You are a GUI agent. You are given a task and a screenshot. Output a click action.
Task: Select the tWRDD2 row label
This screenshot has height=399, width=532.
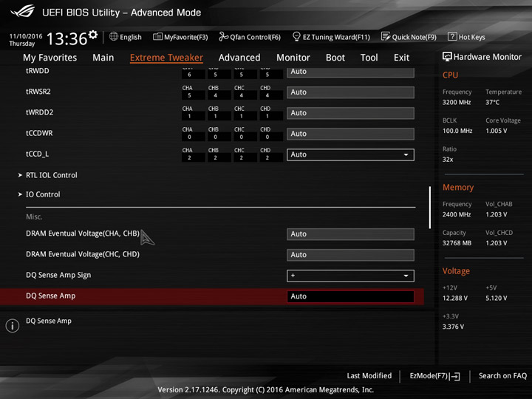coord(39,112)
